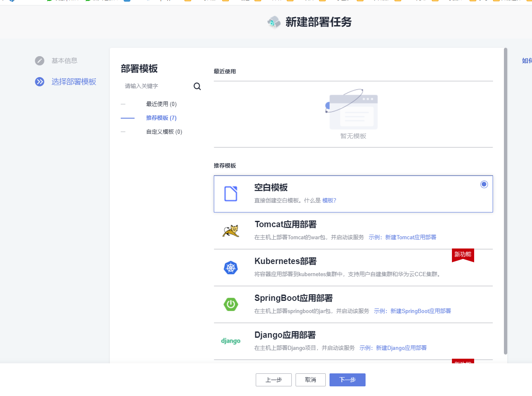The height and width of the screenshot is (396, 532).
Task: Click the rocket icon beside 新建部署任务 title
Action: click(274, 22)
